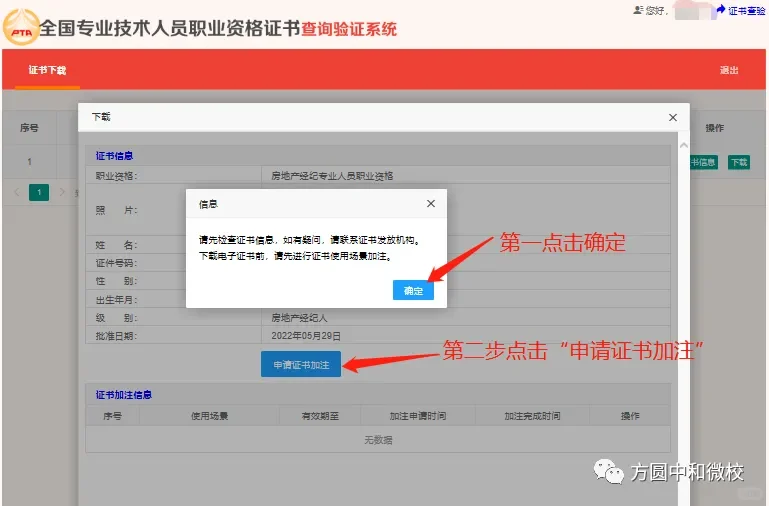This screenshot has width=769, height=506.
Task: Click the 房地产经纪专业人员职业资格 value
Action: pyautogui.click(x=332, y=176)
